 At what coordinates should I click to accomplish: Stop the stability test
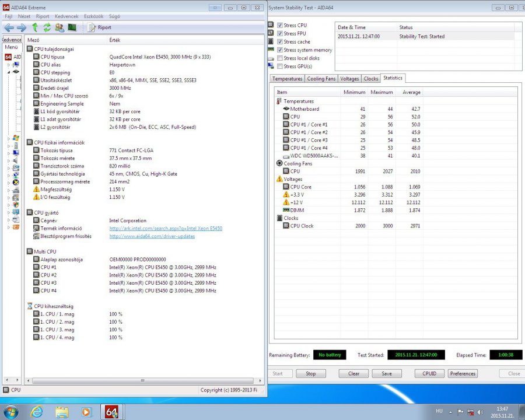coord(311,373)
